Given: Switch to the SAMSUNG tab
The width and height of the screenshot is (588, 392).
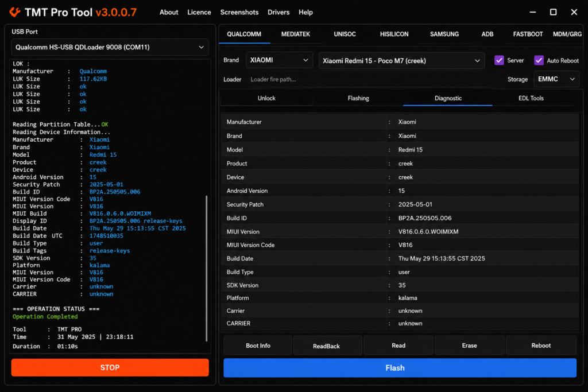Looking at the screenshot, I should [x=444, y=34].
